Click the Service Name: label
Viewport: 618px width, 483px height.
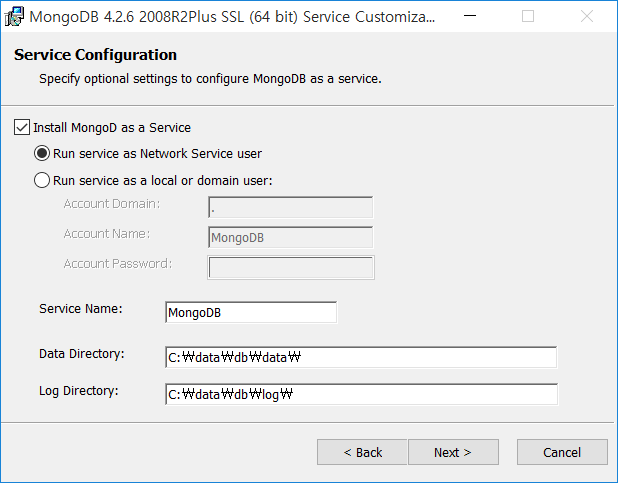pos(81,309)
